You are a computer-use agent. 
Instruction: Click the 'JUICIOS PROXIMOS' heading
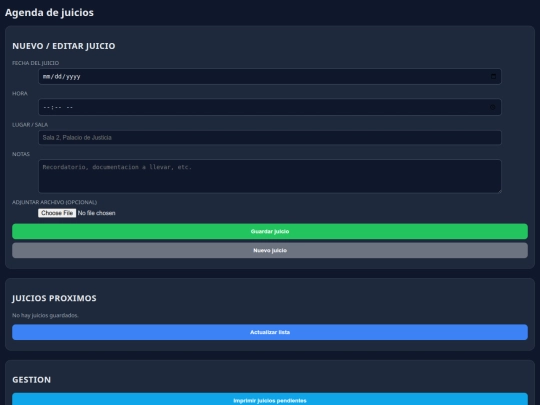pos(54,298)
